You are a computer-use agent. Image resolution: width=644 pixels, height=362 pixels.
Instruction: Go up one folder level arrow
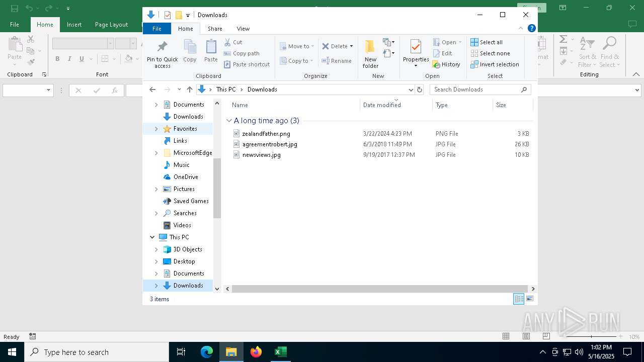tap(189, 89)
